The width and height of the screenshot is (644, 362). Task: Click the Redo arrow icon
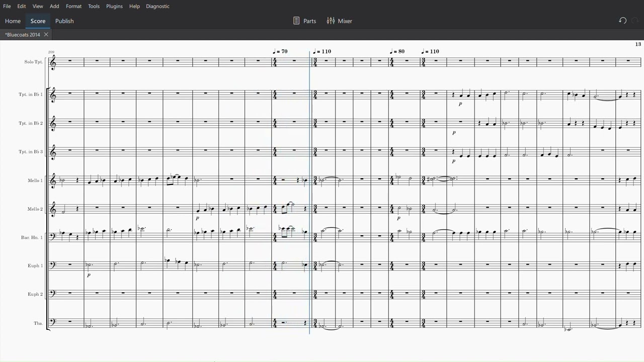(635, 21)
